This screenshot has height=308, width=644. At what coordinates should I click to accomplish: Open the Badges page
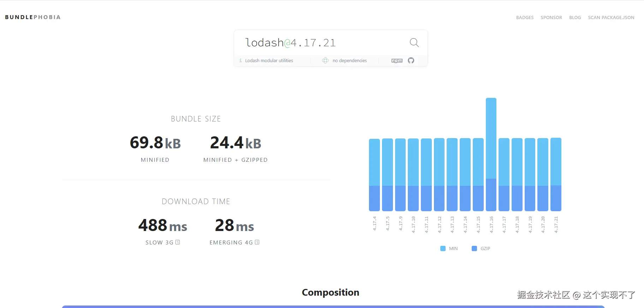[525, 17]
